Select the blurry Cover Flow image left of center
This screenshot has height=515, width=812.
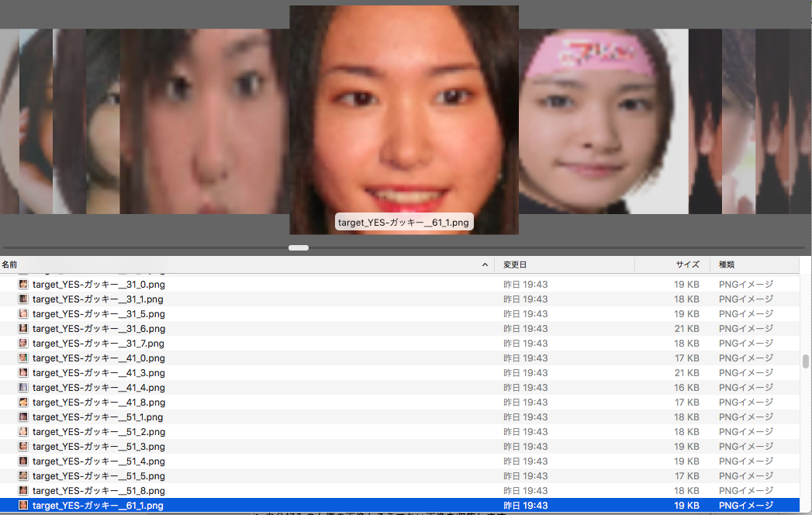[204, 122]
